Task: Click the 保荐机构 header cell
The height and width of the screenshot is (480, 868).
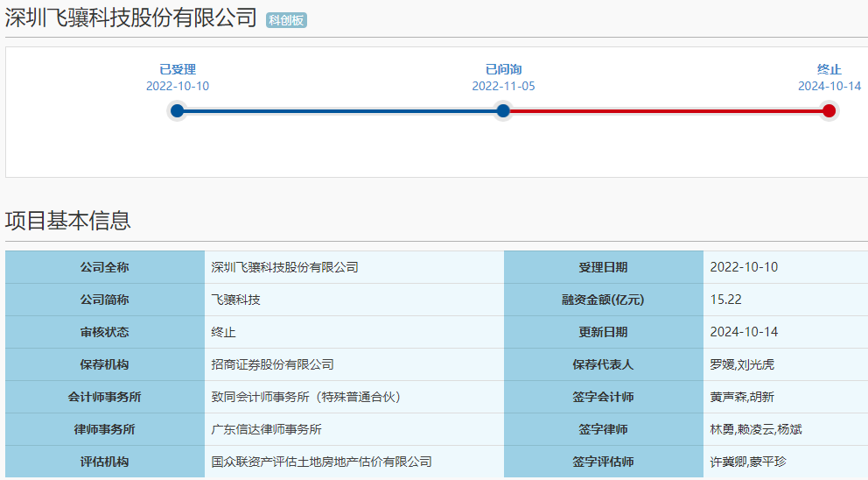Action: tap(105, 364)
